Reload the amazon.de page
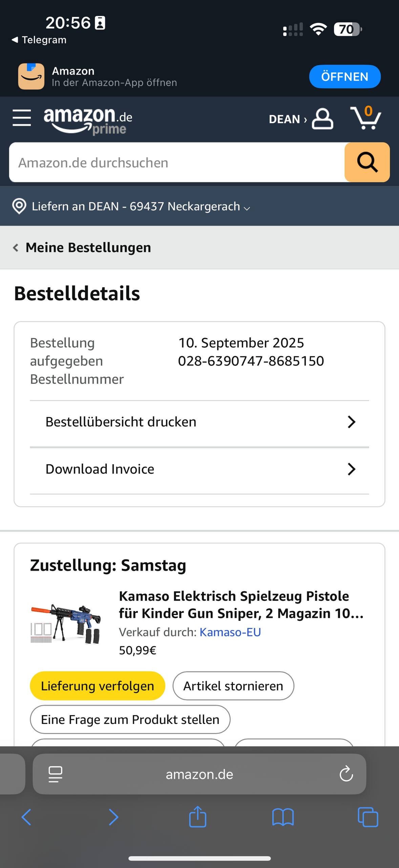The height and width of the screenshot is (868, 399). point(346,774)
